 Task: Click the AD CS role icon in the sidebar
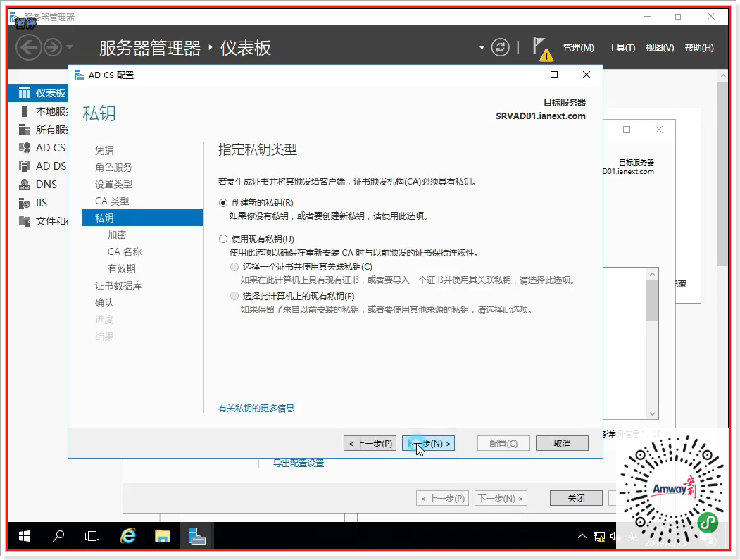25,148
